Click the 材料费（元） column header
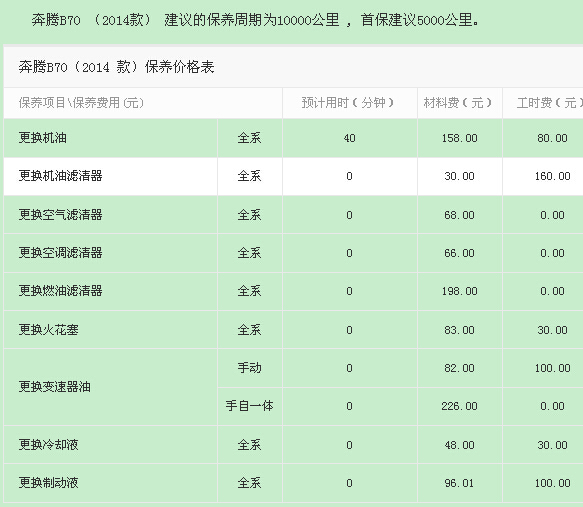The image size is (583, 507). click(458, 103)
